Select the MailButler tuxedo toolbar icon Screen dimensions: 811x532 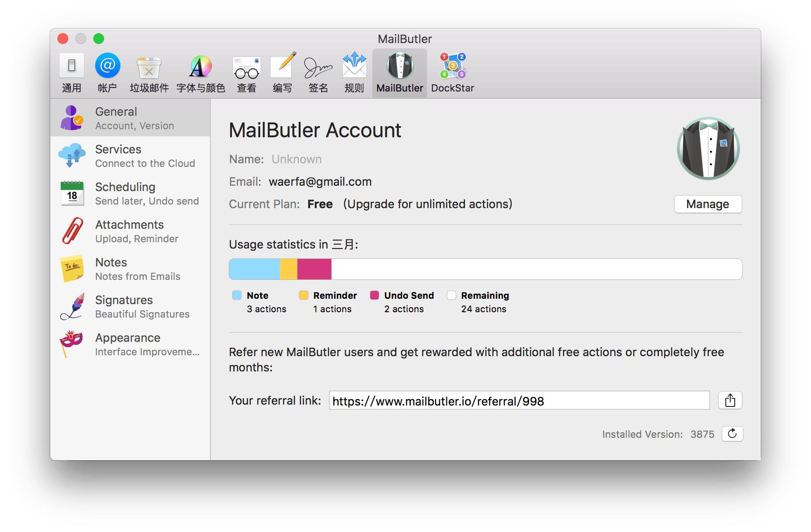400,66
